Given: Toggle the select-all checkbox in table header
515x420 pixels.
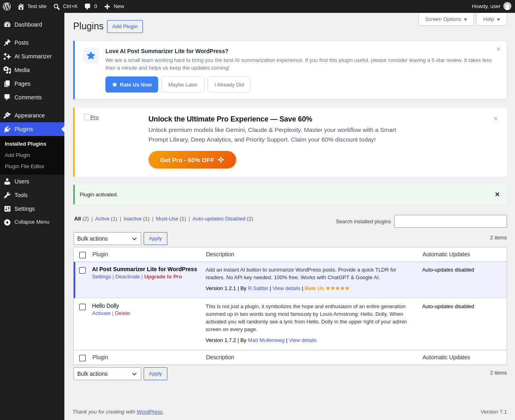Looking at the screenshot, I should [x=82, y=255].
